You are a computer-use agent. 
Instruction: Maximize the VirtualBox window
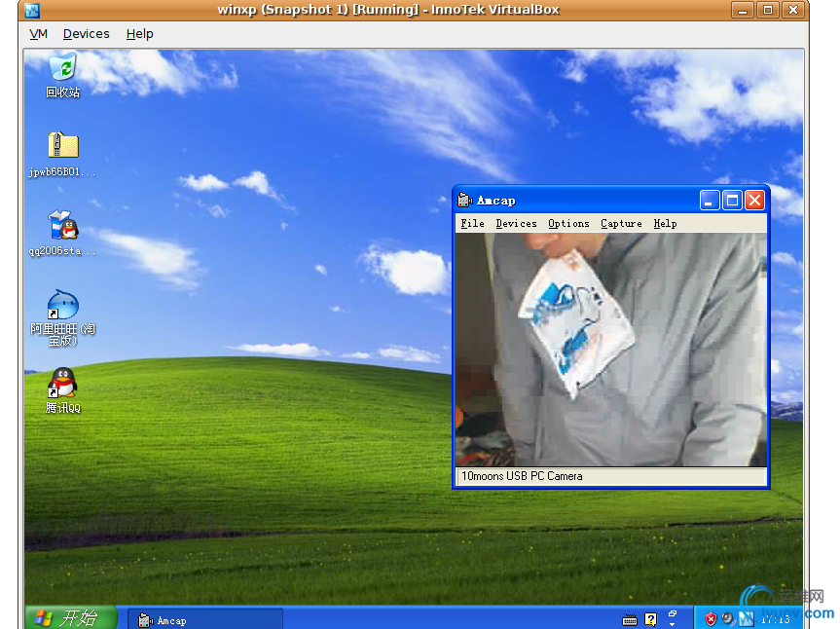(768, 10)
